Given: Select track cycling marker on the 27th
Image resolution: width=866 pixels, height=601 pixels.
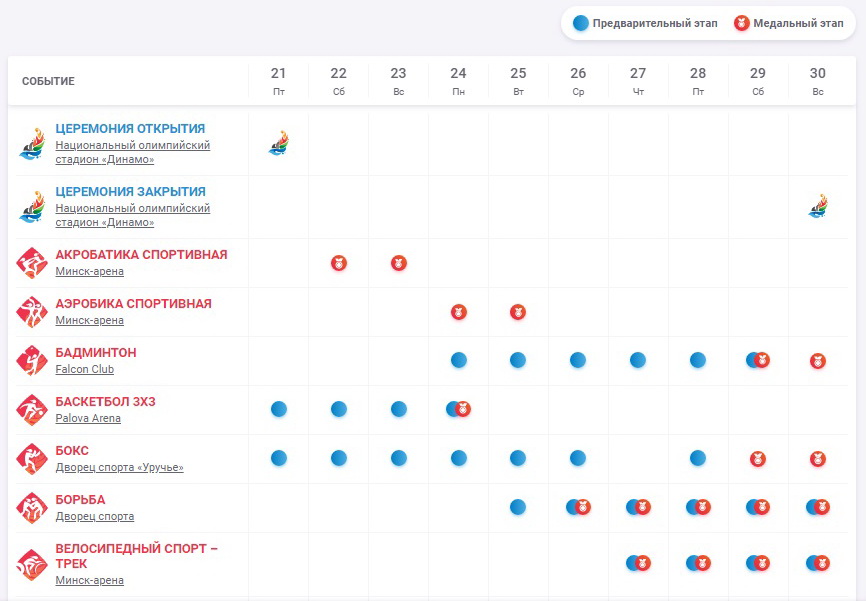Looking at the screenshot, I should [x=638, y=563].
